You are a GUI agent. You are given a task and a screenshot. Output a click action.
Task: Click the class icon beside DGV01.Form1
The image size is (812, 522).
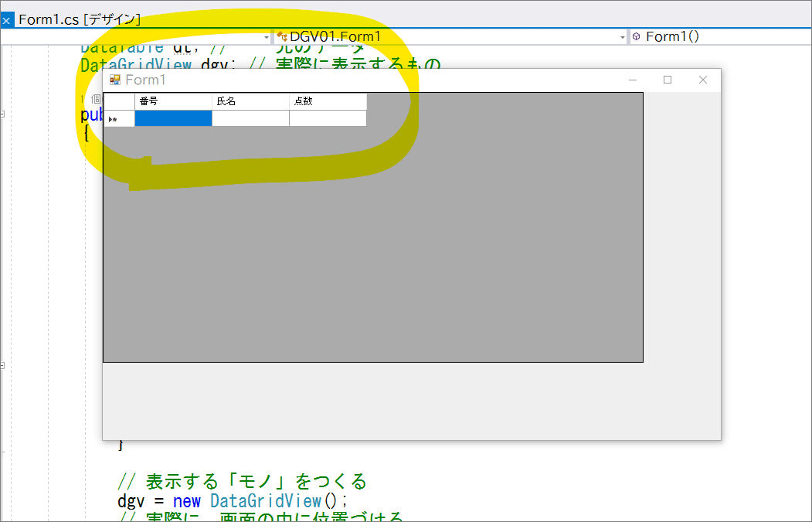pos(280,36)
